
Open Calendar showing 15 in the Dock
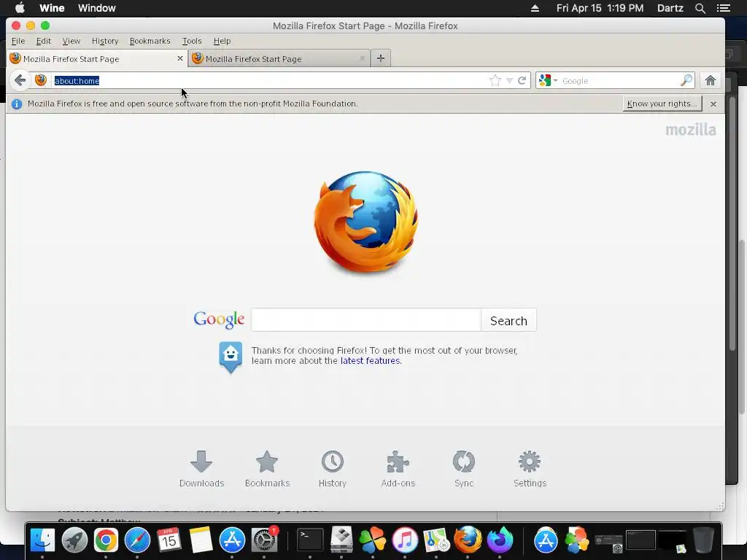click(x=169, y=540)
